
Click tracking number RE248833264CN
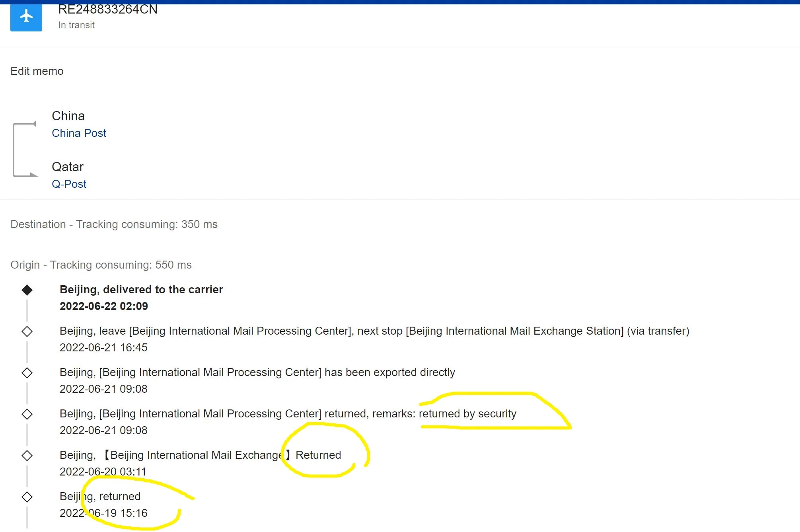tap(108, 10)
